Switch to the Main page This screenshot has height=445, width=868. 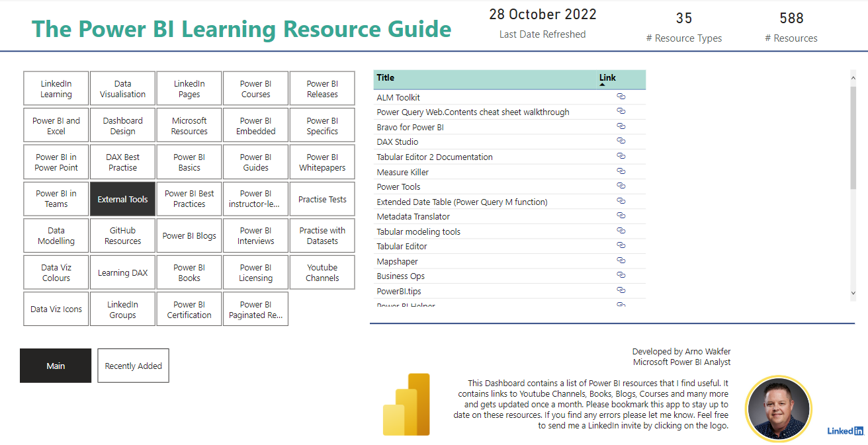pos(56,366)
